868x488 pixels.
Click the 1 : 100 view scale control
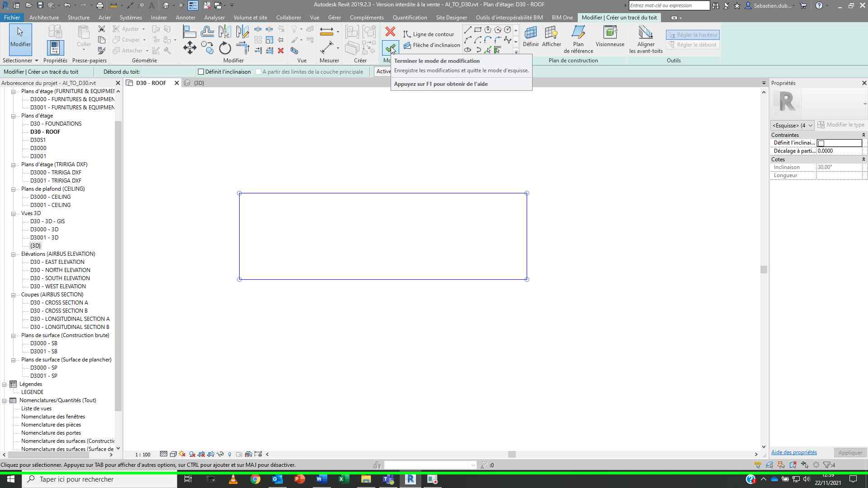click(143, 455)
